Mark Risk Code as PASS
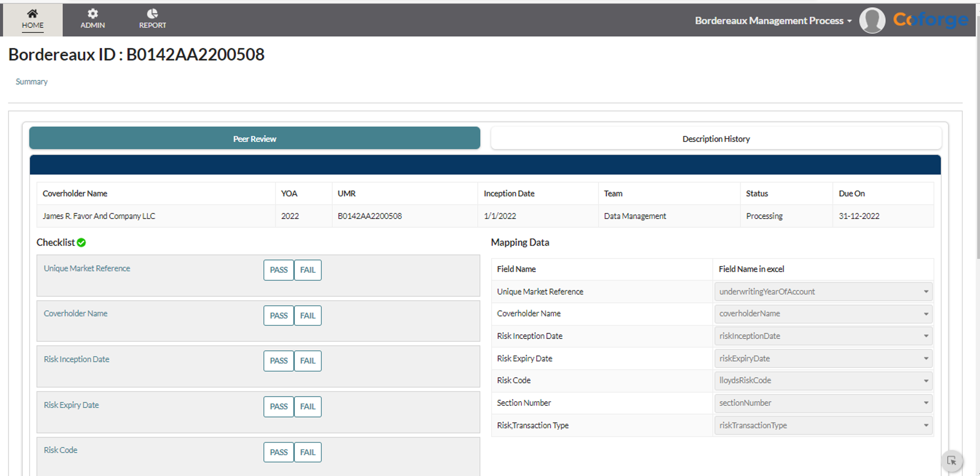This screenshot has width=980, height=476. (278, 452)
